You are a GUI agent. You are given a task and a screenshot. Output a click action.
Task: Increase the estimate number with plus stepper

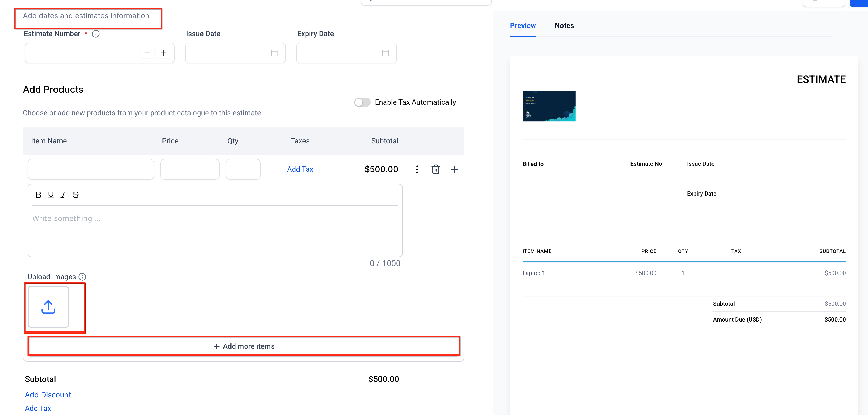[163, 53]
